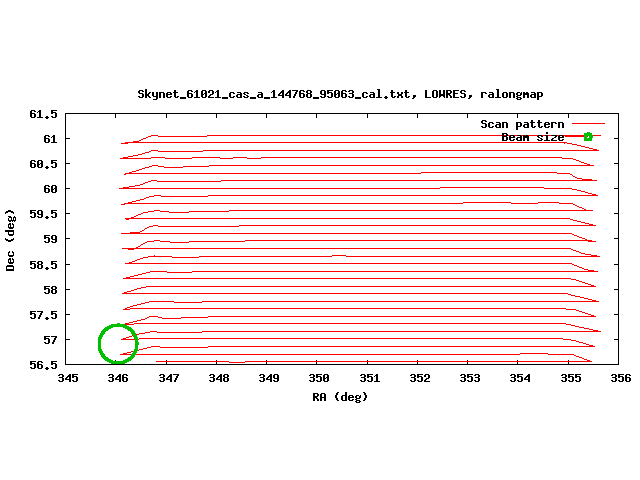The width and height of the screenshot is (640, 480).
Task: Click the 'Beam size' legend label
Action: 533,137
